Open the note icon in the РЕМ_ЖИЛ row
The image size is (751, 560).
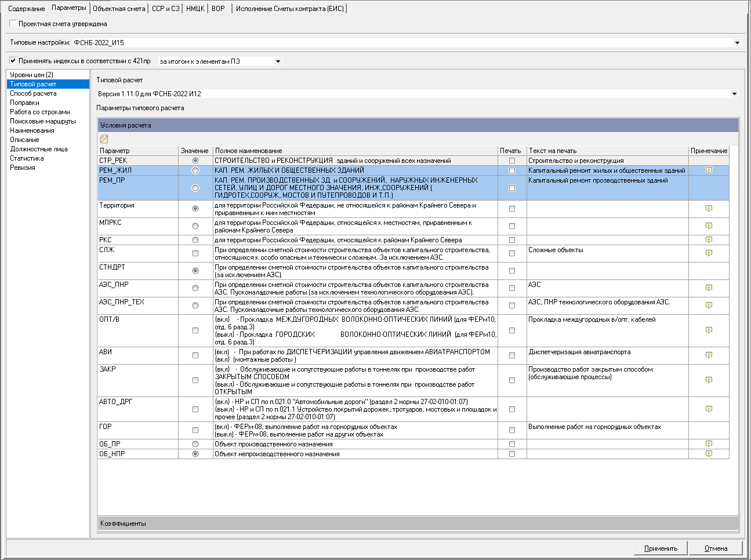709,170
